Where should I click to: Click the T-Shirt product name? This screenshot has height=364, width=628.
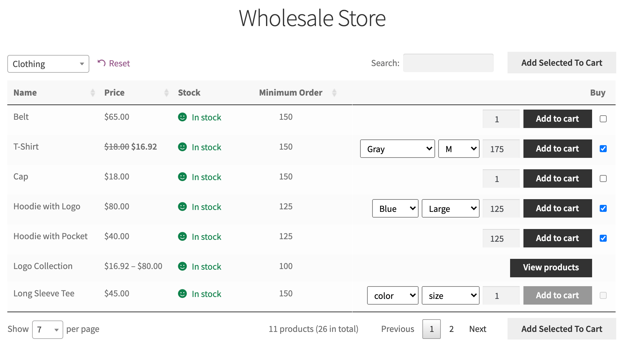(x=26, y=147)
